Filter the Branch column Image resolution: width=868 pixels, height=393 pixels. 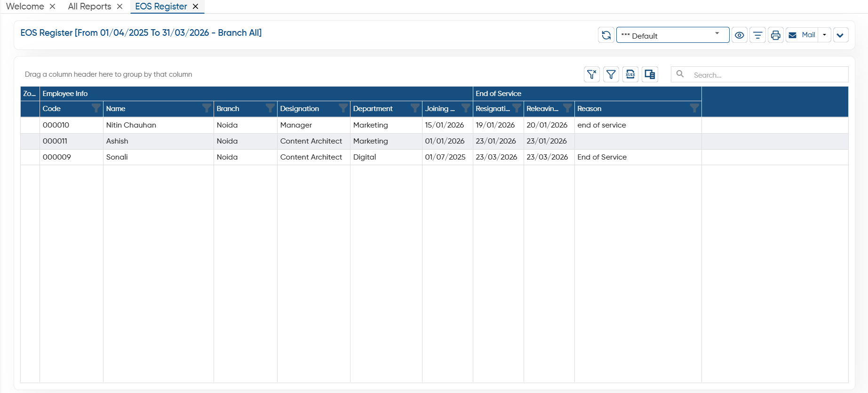tap(270, 108)
